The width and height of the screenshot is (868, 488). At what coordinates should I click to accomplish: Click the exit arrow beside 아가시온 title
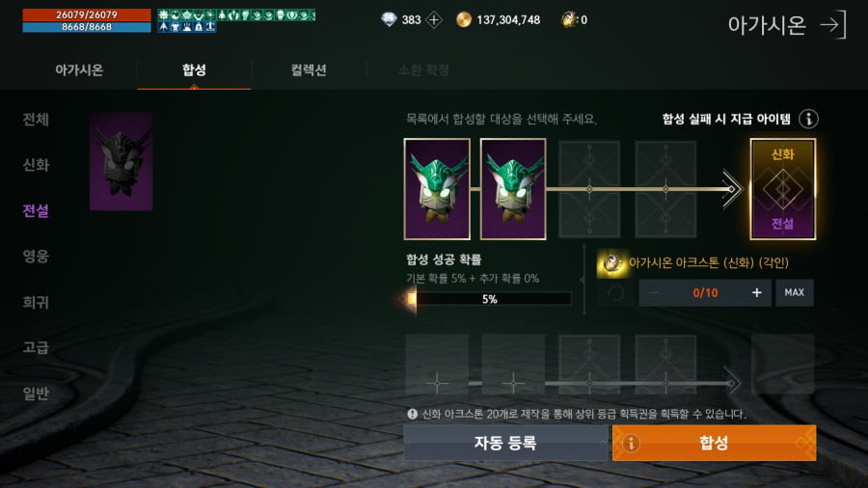[833, 24]
